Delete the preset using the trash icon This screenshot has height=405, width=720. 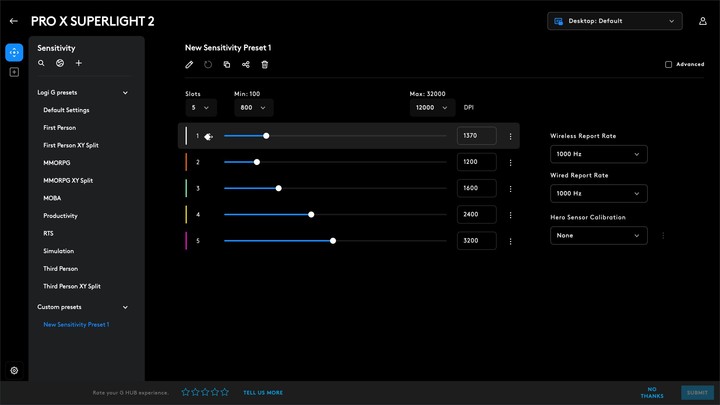(x=265, y=65)
